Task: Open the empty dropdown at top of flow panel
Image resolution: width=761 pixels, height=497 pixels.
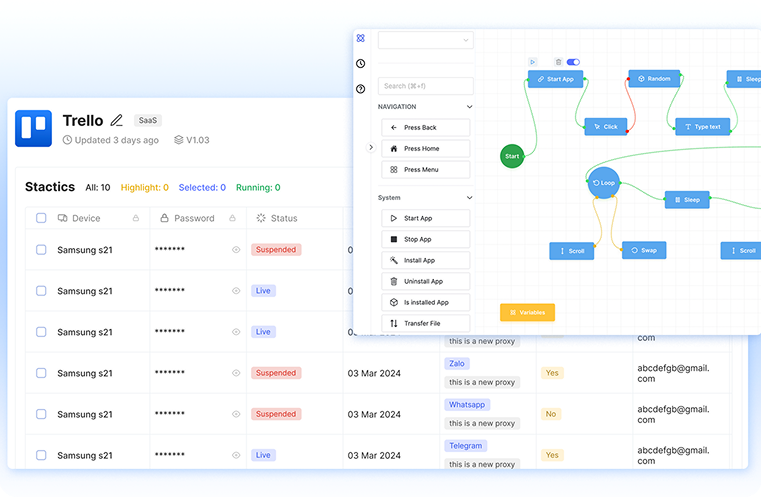Action: [x=426, y=40]
